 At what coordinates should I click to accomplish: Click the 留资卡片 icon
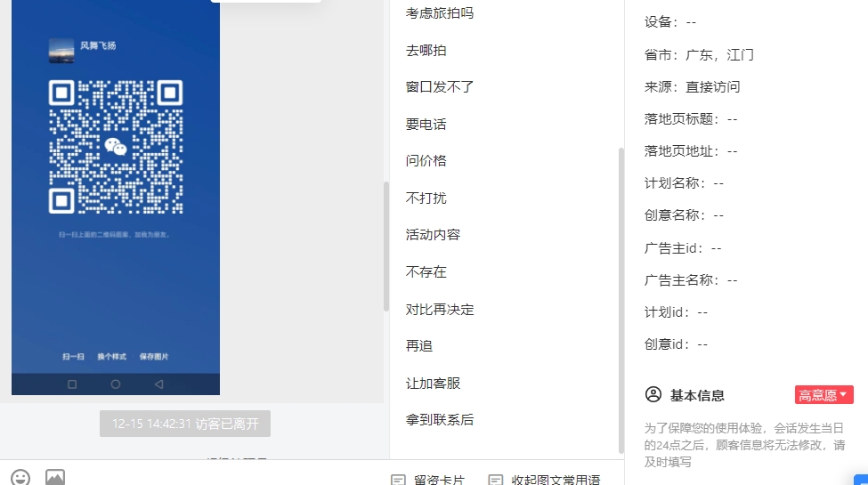pos(398,480)
